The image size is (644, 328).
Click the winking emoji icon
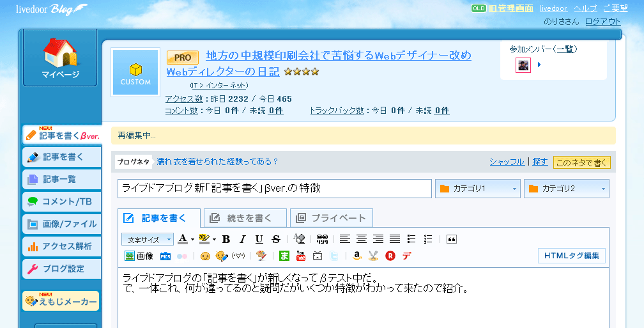point(205,256)
